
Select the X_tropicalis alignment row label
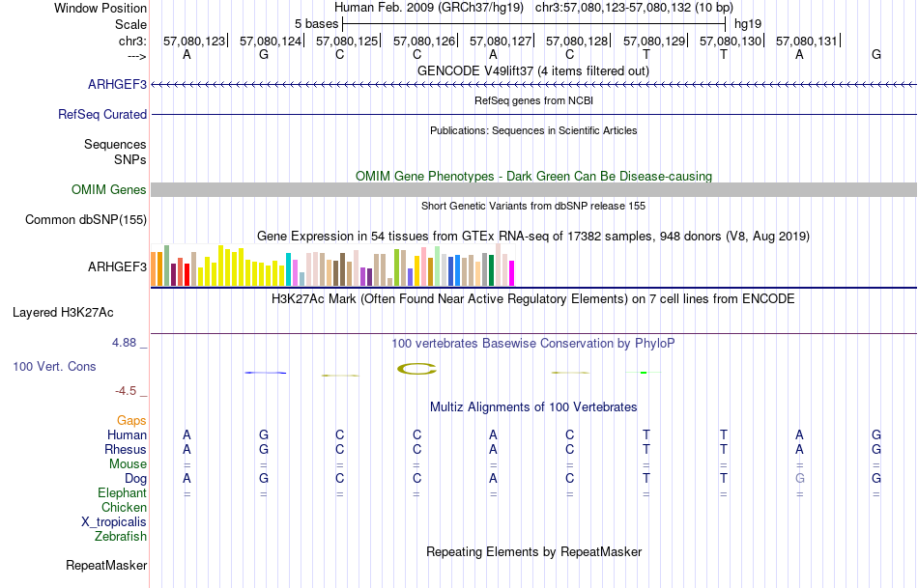click(x=114, y=522)
